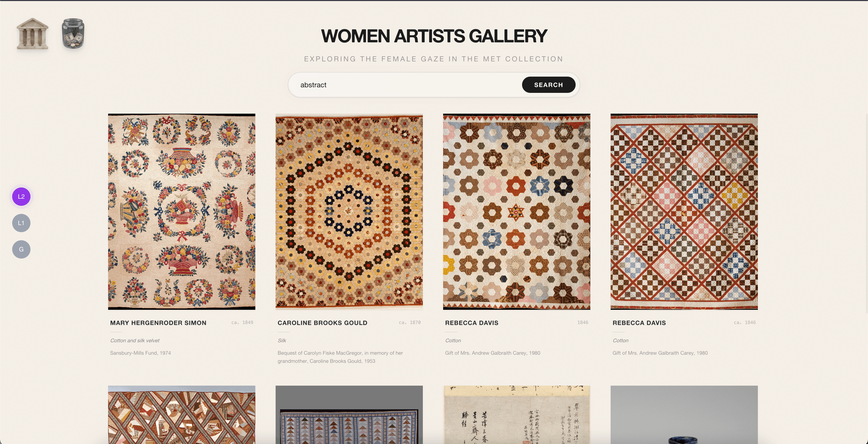Open Rebecca Davis honeycomb flower quilt image
This screenshot has width=868, height=444.
coord(516,212)
